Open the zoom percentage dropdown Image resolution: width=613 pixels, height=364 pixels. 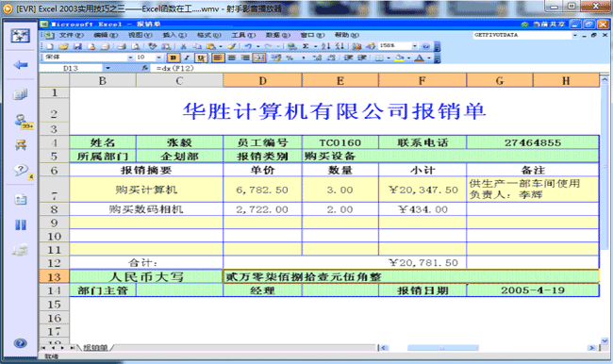(414, 46)
